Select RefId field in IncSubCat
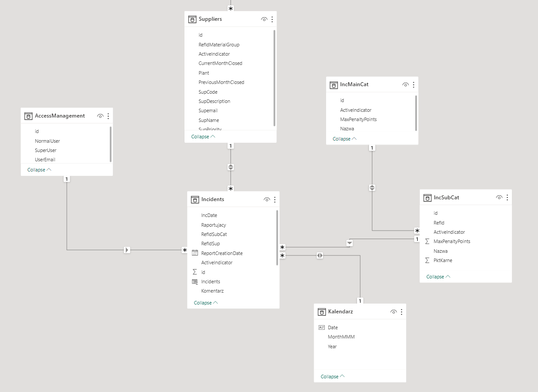The width and height of the screenshot is (538, 392). (x=439, y=223)
